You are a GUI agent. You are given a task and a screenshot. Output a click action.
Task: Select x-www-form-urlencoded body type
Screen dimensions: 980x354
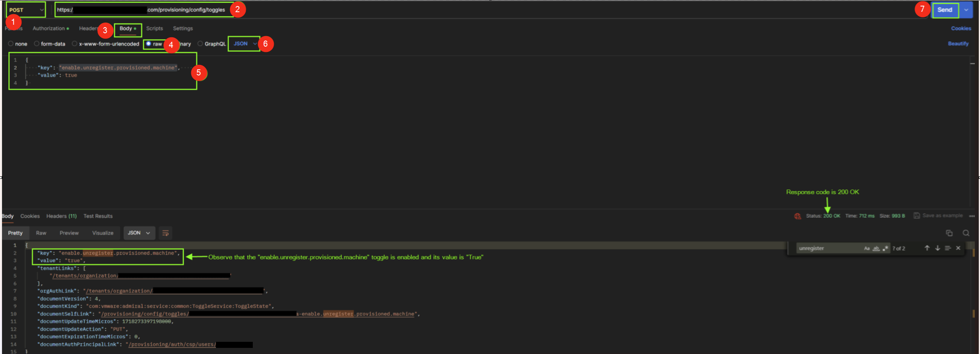[105, 44]
